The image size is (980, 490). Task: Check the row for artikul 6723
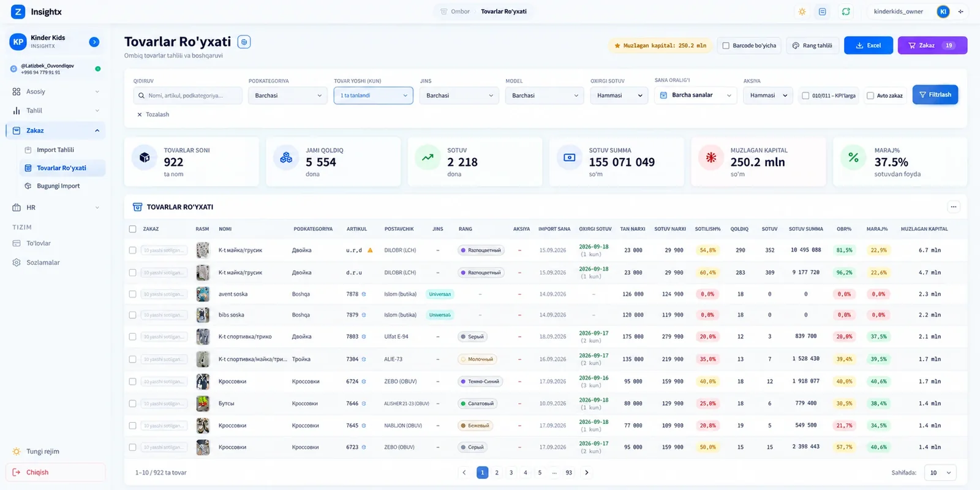point(132,447)
